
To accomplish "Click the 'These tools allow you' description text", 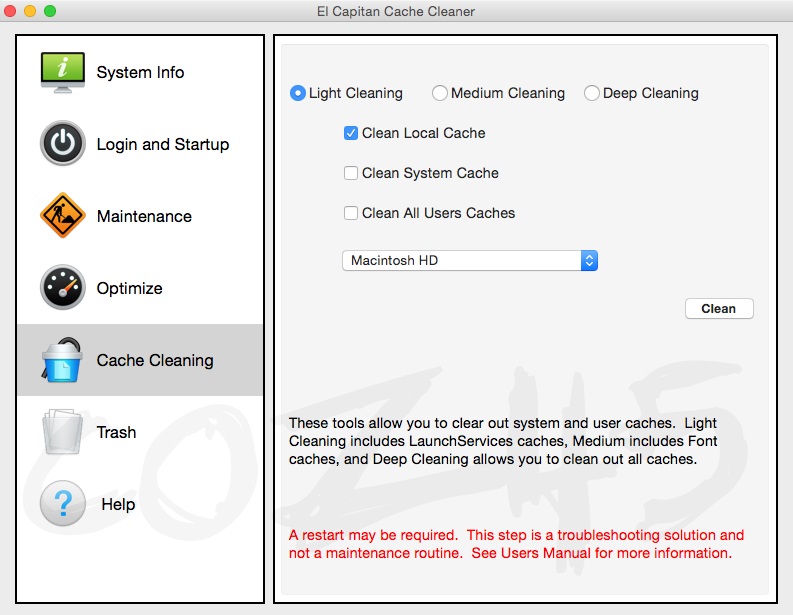I will pyautogui.click(x=503, y=441).
